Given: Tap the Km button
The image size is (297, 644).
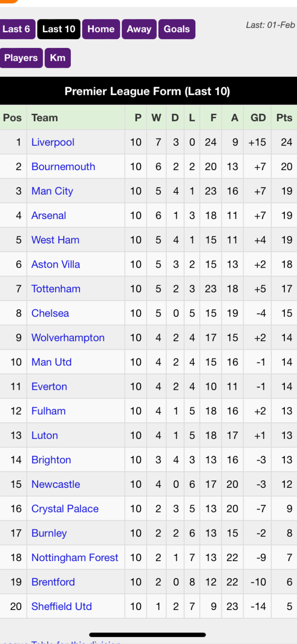Looking at the screenshot, I should [x=57, y=58].
